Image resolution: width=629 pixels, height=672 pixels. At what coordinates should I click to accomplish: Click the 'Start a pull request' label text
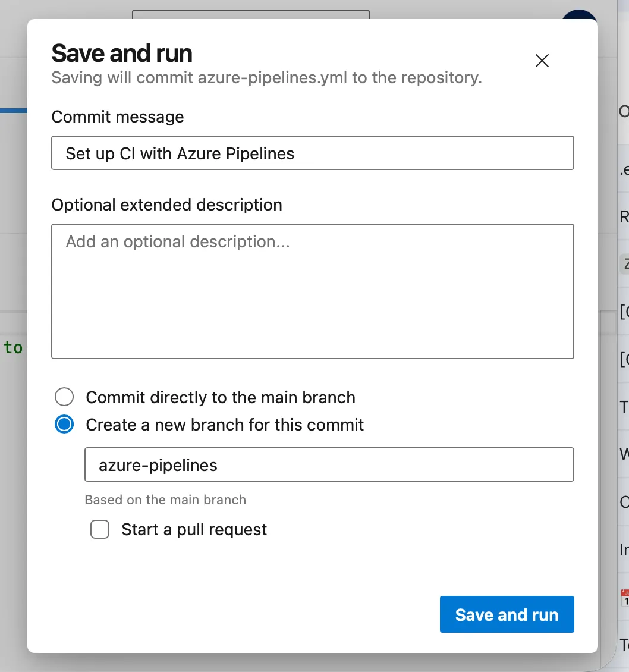pos(194,529)
